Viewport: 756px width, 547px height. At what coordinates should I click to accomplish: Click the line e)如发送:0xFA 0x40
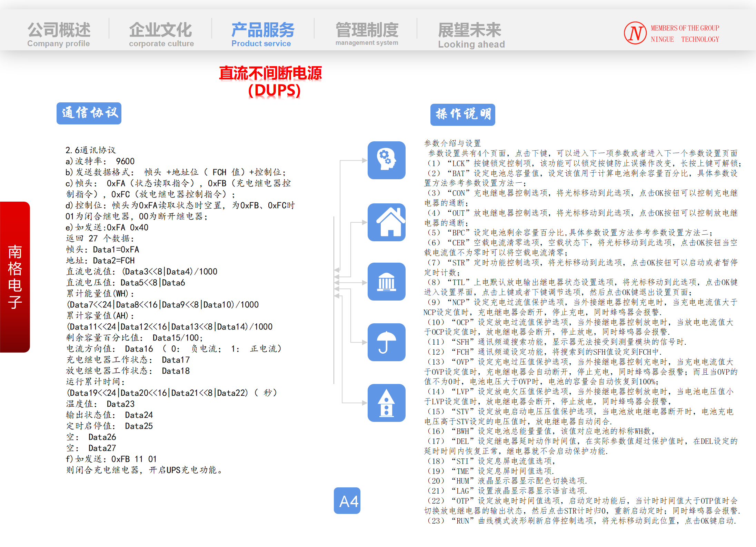point(107,227)
